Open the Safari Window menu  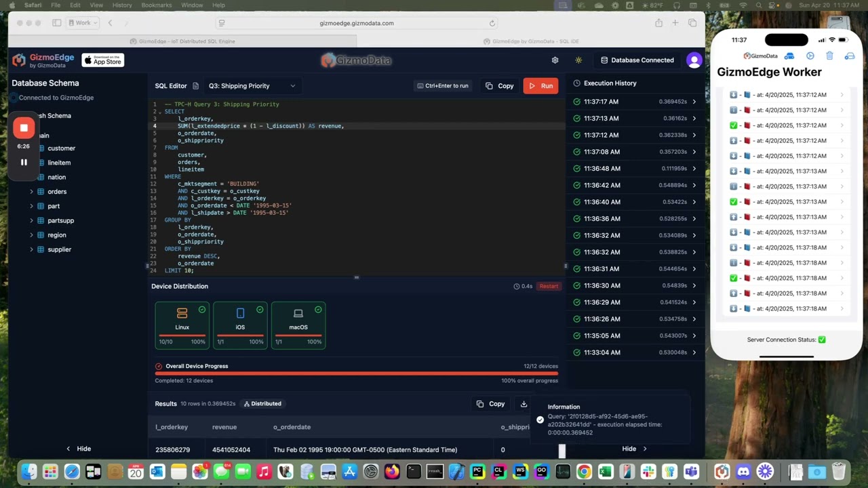click(192, 5)
